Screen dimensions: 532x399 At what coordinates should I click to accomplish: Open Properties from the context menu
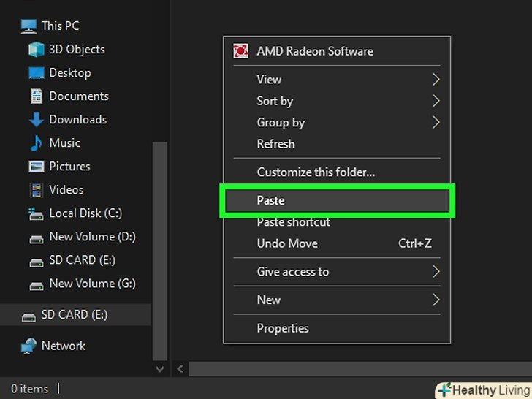tap(283, 328)
